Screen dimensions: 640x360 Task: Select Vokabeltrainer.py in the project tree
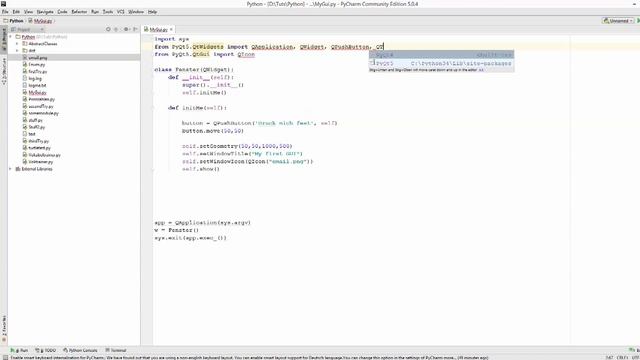coord(44,155)
